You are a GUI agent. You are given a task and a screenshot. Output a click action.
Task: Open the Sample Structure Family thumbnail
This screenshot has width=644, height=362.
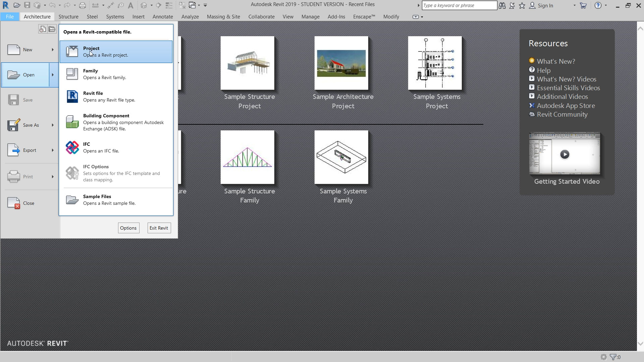point(248,157)
